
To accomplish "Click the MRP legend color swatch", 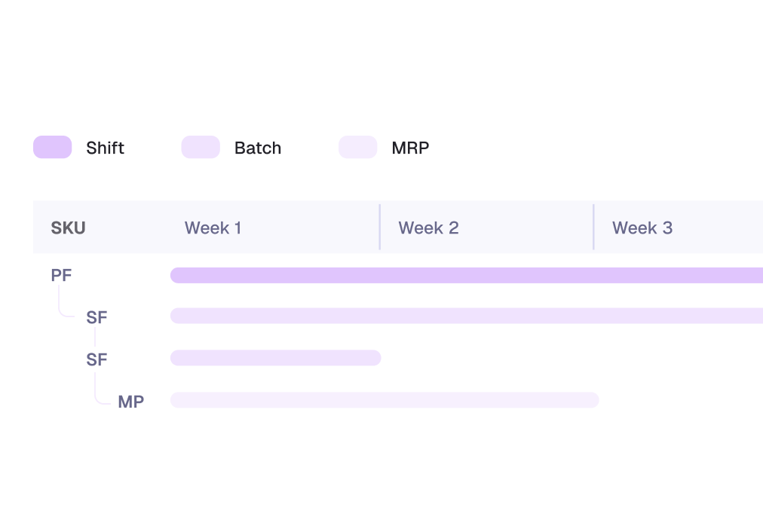I will (x=357, y=148).
